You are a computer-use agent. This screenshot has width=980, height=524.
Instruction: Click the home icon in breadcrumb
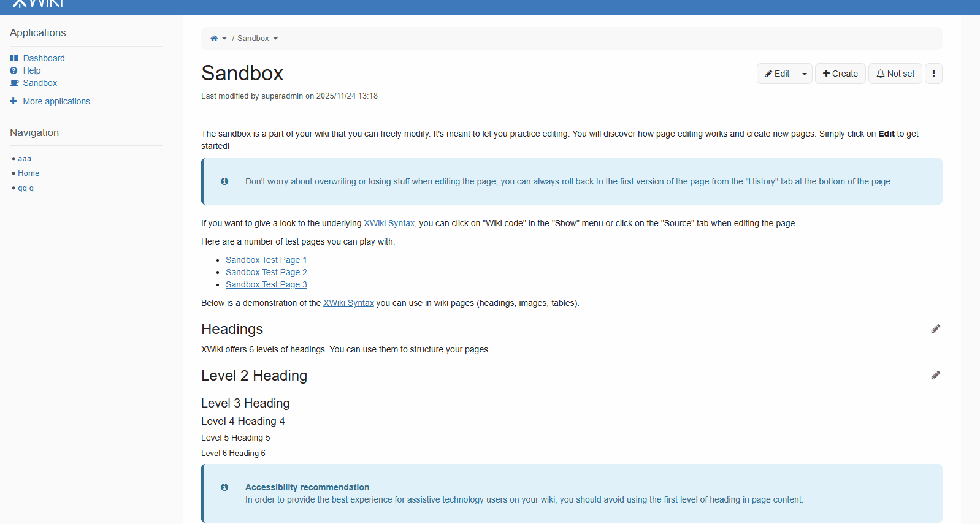pos(214,38)
